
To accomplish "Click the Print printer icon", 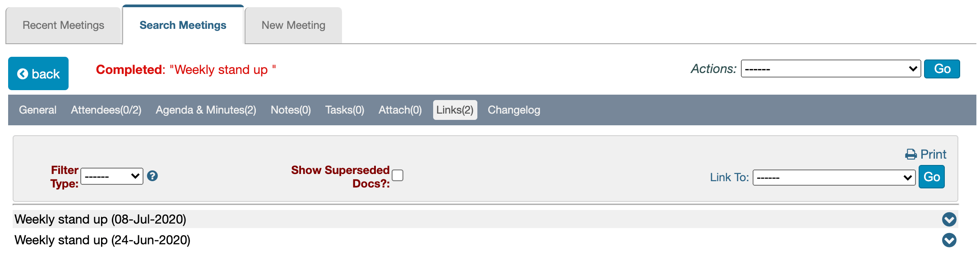I will (911, 155).
